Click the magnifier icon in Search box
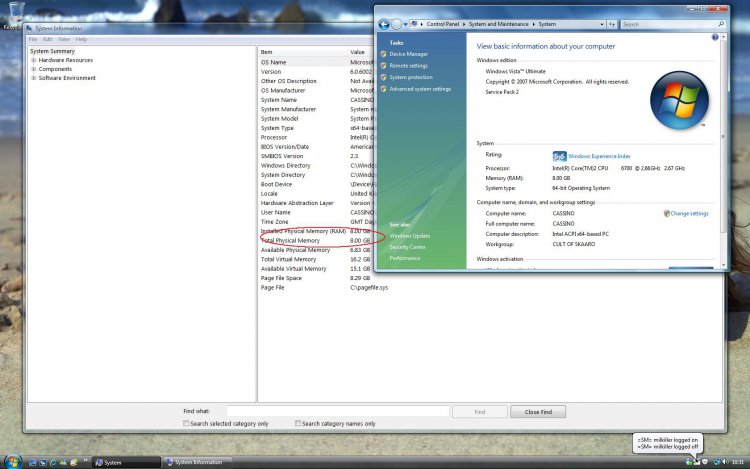The height and width of the screenshot is (469, 750). point(721,23)
